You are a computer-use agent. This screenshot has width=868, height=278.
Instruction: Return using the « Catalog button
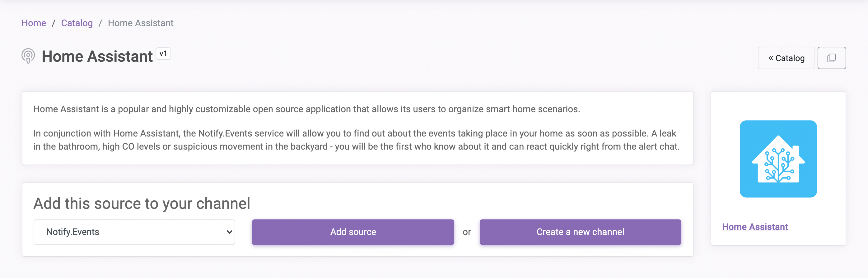click(x=786, y=58)
